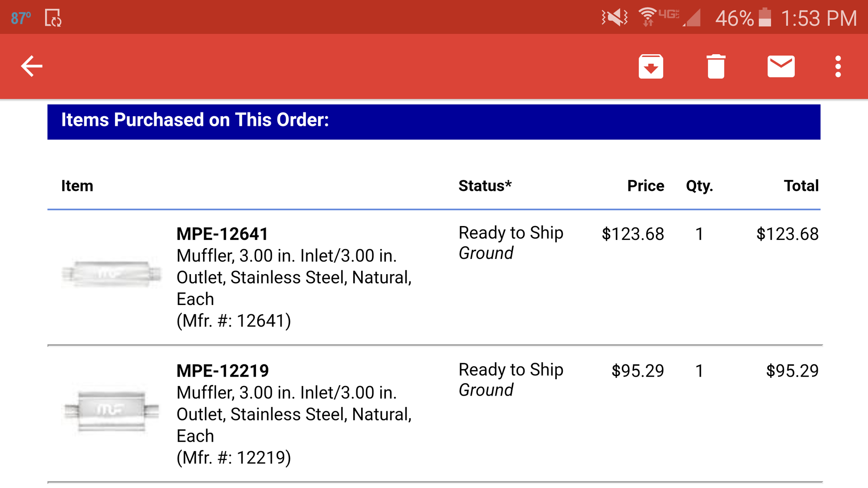The image size is (868, 488).
Task: Tap the battery status icon
Action: 765,17
